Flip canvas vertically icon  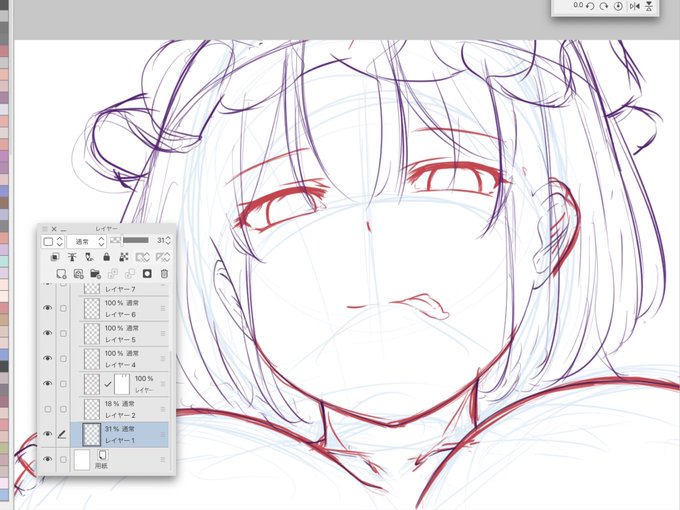[x=649, y=6]
